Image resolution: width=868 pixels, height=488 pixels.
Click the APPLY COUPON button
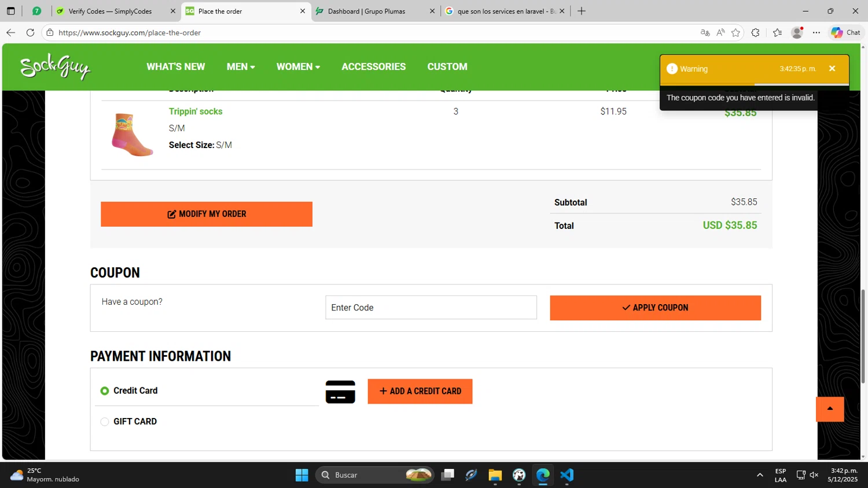[x=655, y=308]
